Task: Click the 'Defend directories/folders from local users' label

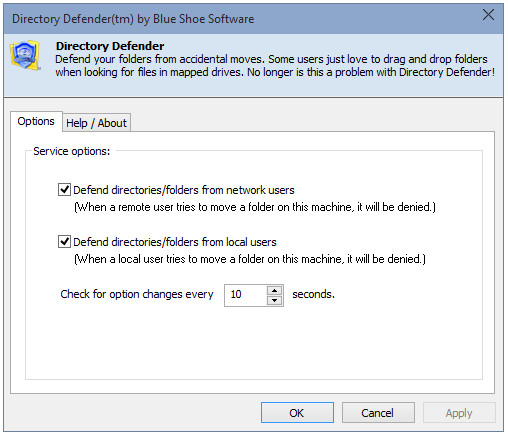Action: point(175,242)
